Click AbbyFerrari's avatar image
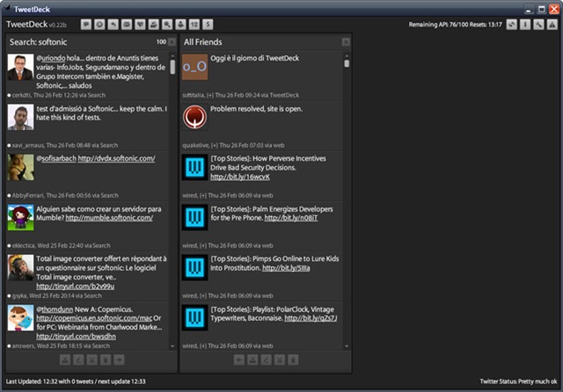This screenshot has height=392, width=563. pyautogui.click(x=21, y=168)
